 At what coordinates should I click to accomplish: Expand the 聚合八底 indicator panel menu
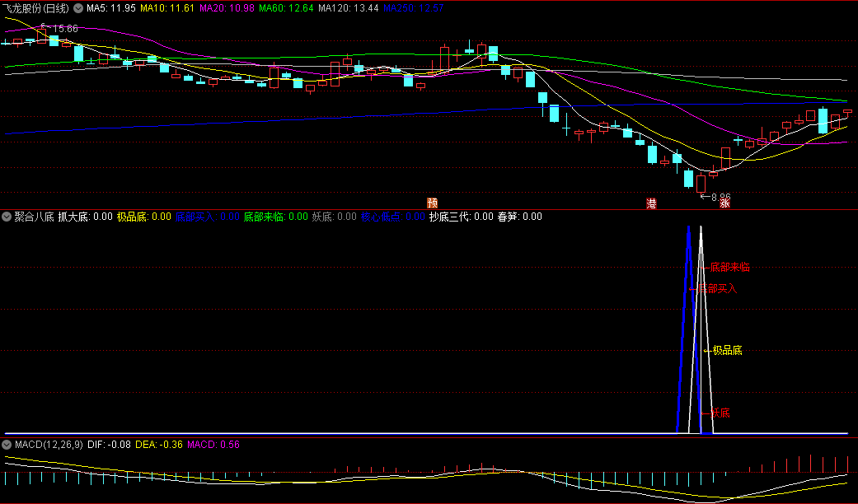tap(7, 217)
